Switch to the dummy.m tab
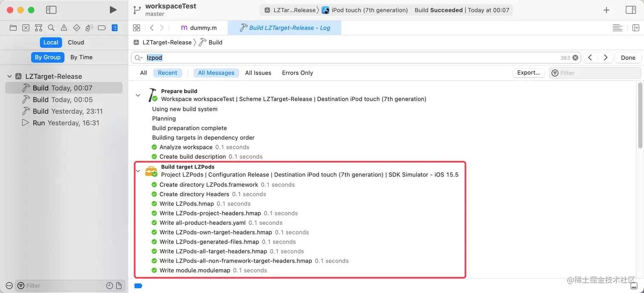Screen dimensions: 644x293 (199, 28)
